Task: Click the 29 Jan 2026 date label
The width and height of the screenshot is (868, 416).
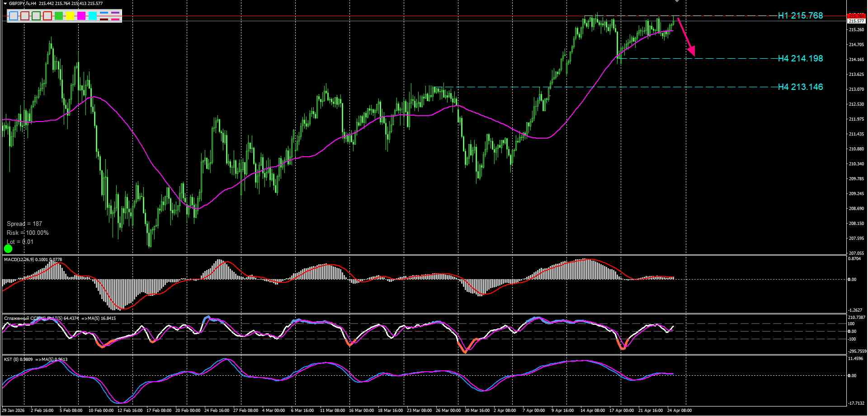Action: 14,411
